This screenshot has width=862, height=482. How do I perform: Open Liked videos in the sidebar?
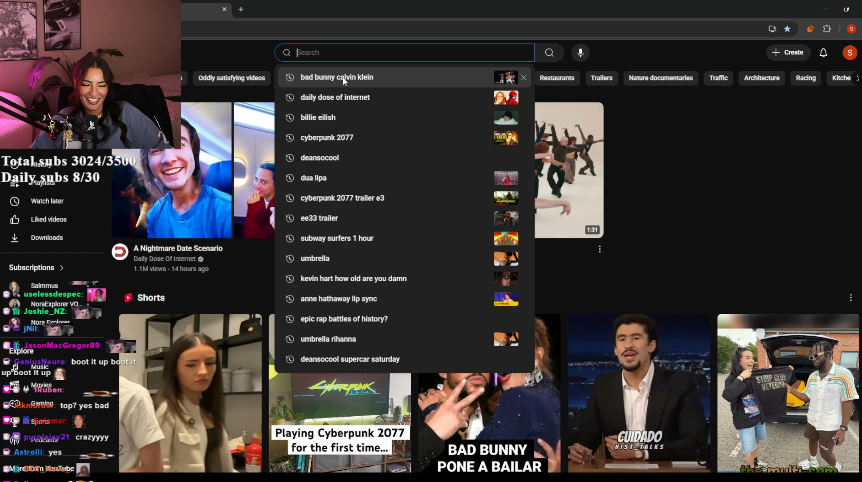48,219
